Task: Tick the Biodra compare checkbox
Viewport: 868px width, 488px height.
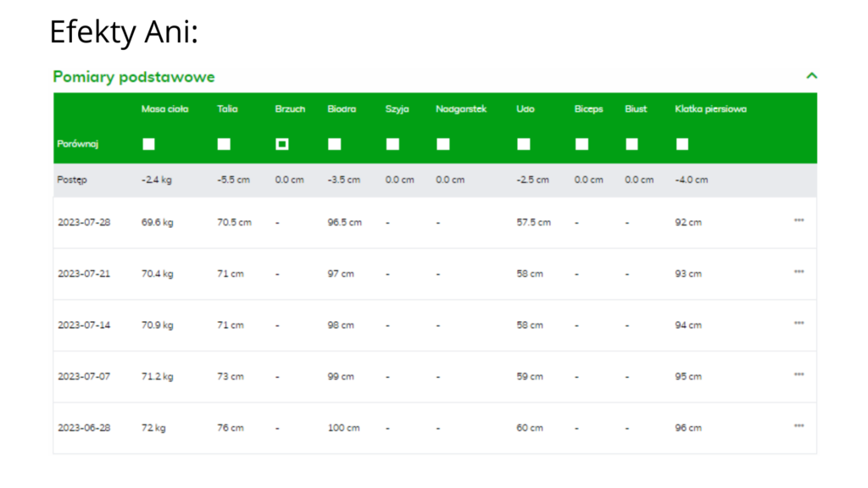Action: click(x=335, y=144)
